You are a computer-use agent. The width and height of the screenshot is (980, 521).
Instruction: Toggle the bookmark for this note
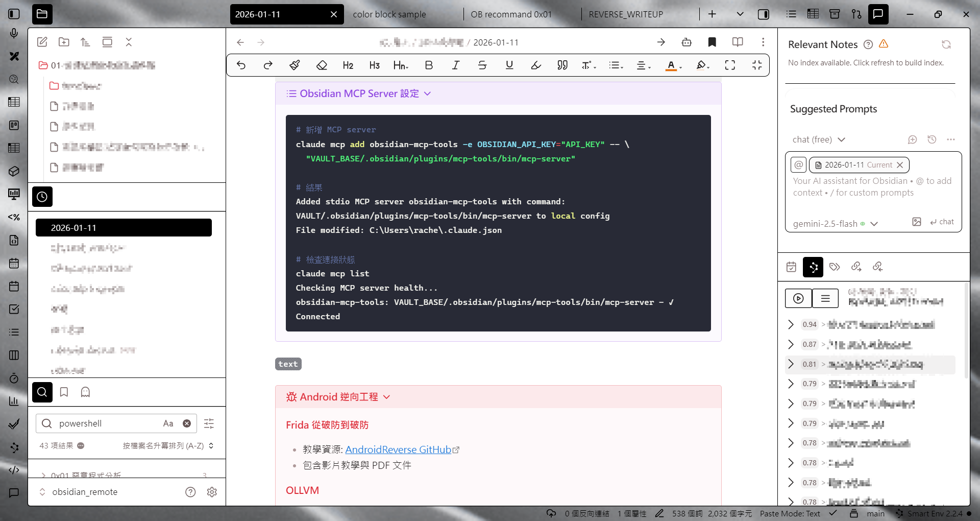tap(712, 42)
